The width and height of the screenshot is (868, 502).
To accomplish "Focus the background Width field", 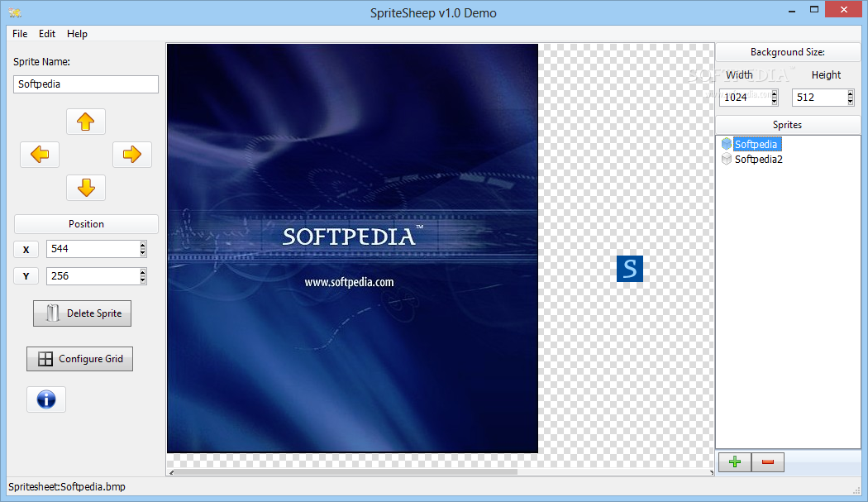I will pos(745,98).
